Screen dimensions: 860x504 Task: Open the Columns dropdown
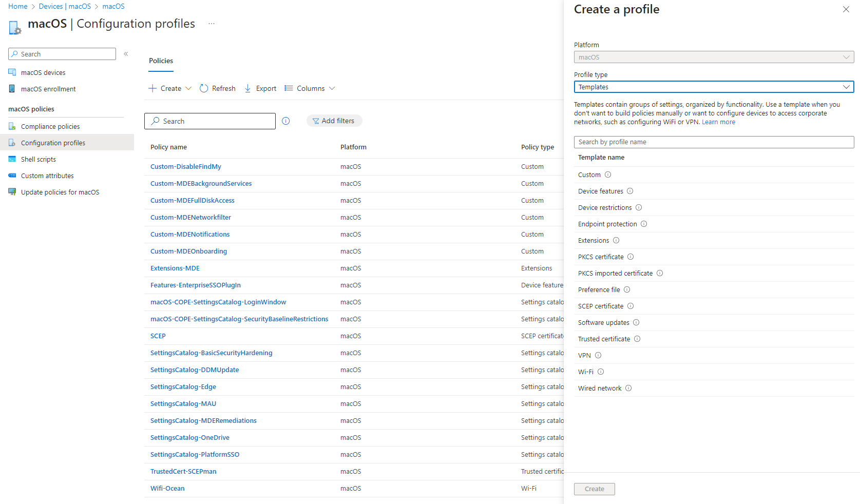(x=310, y=88)
